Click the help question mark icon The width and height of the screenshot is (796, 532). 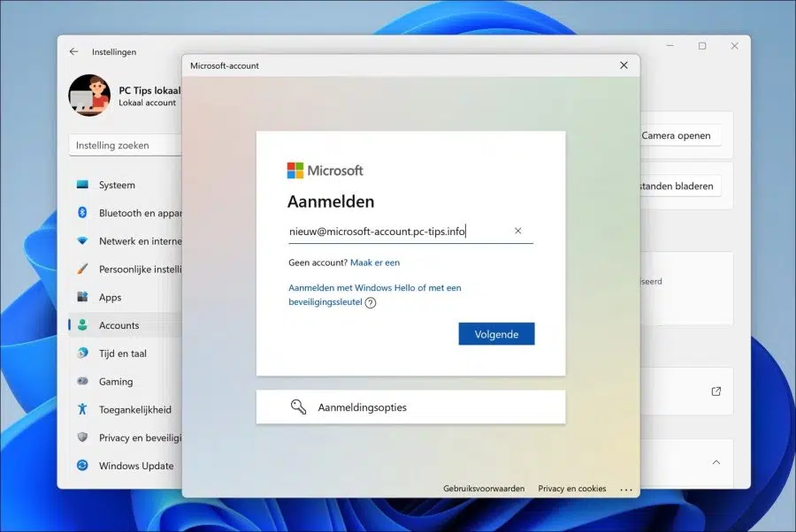(x=371, y=303)
